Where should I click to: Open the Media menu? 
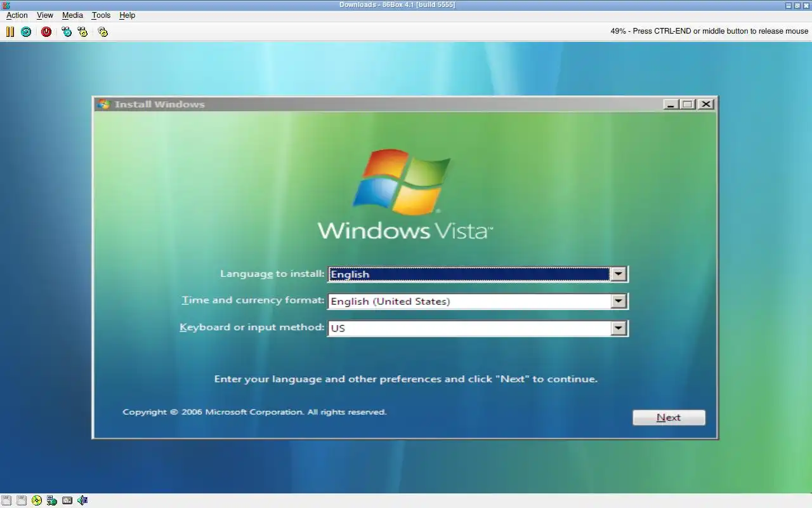(x=72, y=15)
